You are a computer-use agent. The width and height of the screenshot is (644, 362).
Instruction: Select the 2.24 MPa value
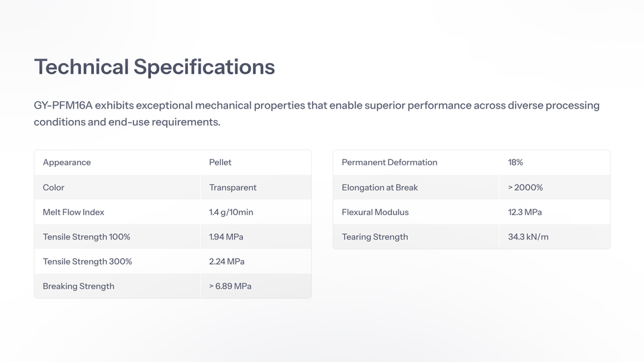tap(227, 261)
